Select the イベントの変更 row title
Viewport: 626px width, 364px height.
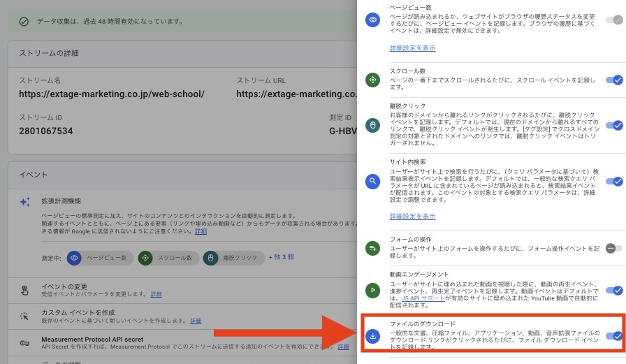pyautogui.click(x=64, y=286)
